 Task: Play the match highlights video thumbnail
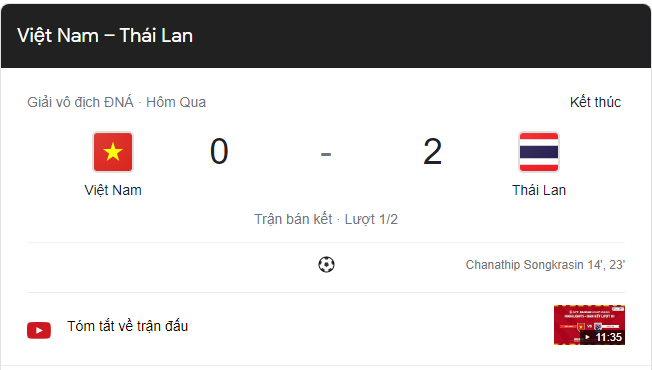589,325
